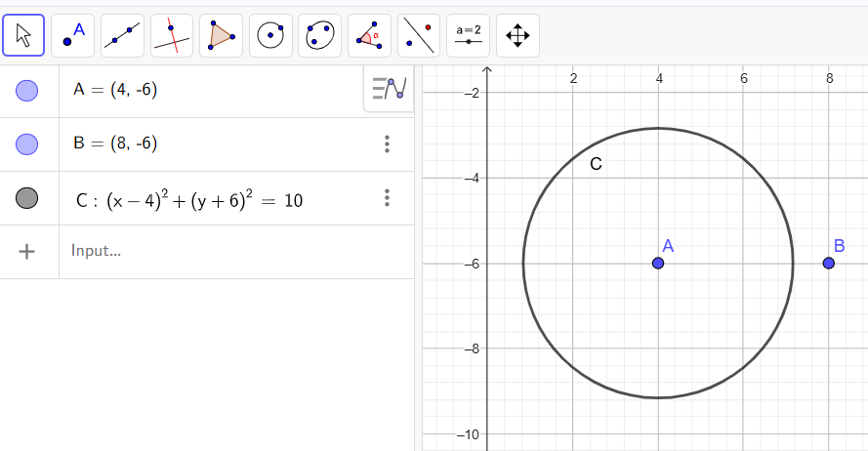The width and height of the screenshot is (868, 451).
Task: Toggle visibility of circle C
Action: 27,199
